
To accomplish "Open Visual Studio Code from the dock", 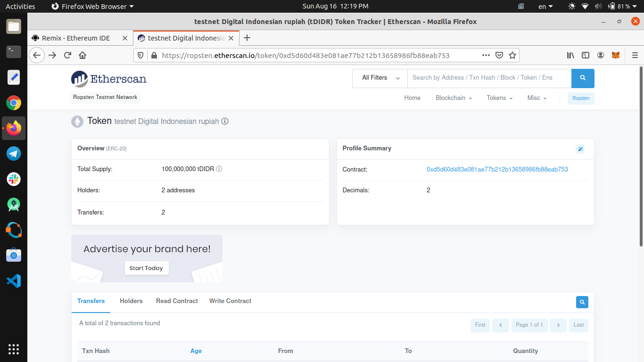I will tap(14, 281).
